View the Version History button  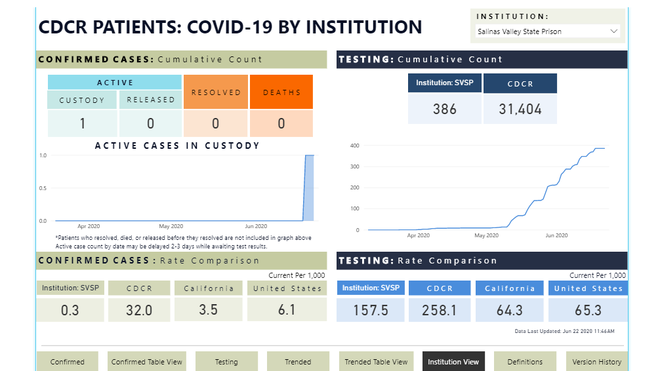coord(596,361)
